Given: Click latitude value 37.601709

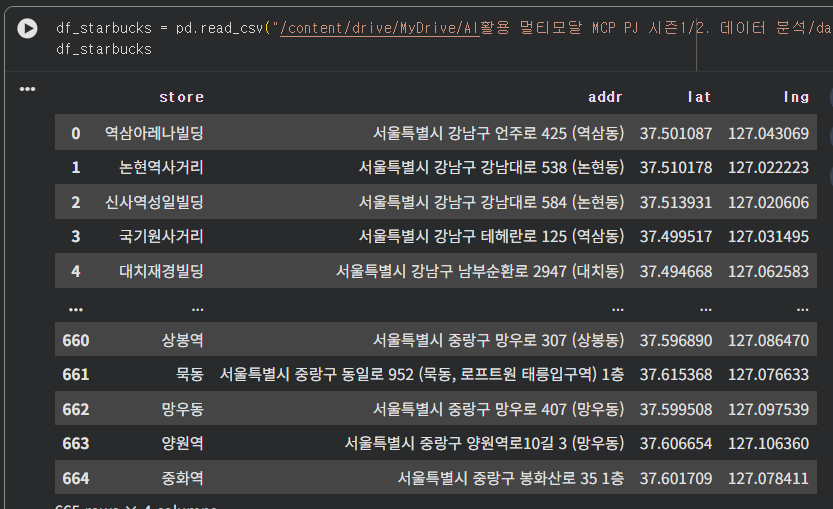Looking at the screenshot, I should coord(676,478).
